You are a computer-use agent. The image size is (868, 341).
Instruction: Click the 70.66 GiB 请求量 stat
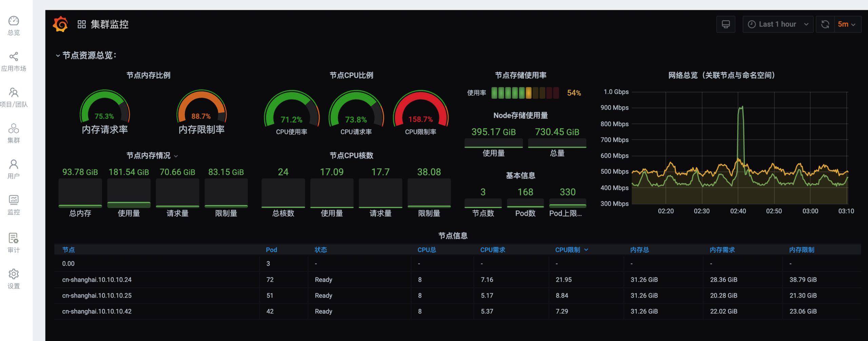click(177, 192)
